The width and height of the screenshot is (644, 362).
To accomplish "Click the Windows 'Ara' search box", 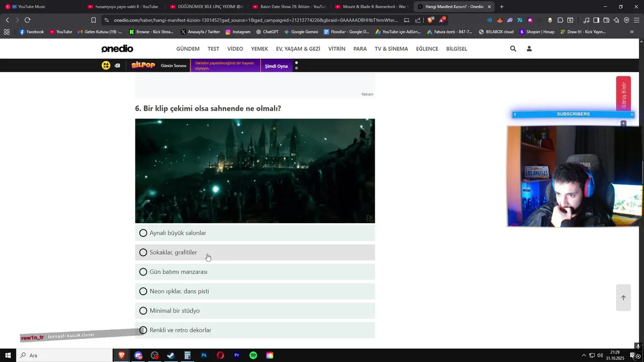I will click(64, 355).
